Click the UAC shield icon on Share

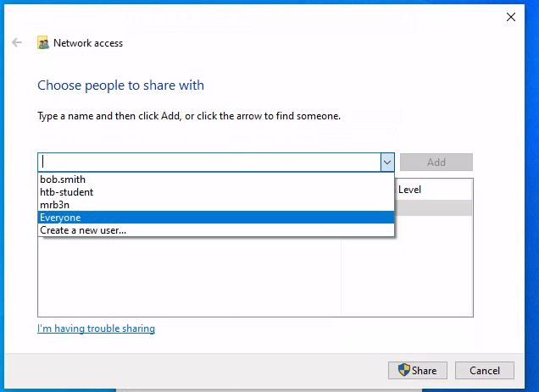click(x=404, y=370)
